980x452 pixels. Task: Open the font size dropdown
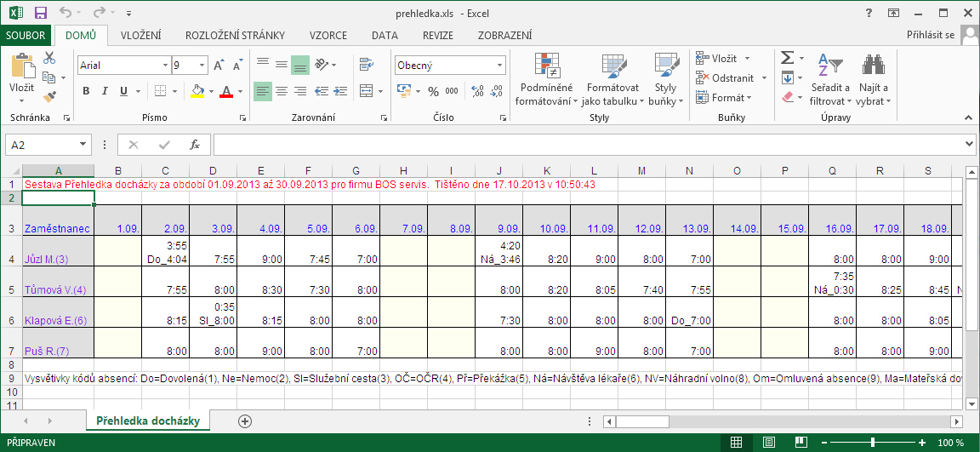(202, 65)
